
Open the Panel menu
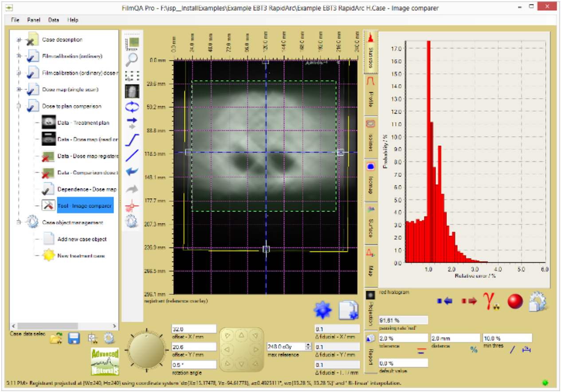pos(33,20)
